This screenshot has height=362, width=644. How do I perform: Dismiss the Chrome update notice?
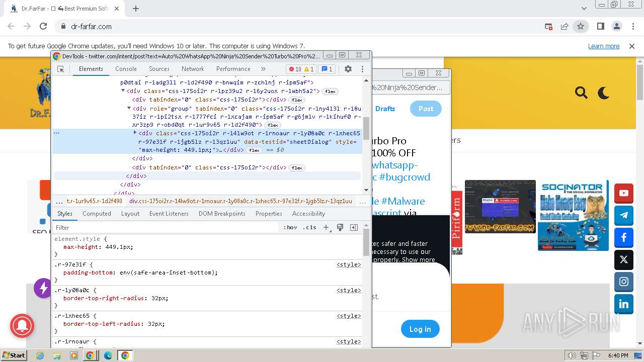point(632,46)
